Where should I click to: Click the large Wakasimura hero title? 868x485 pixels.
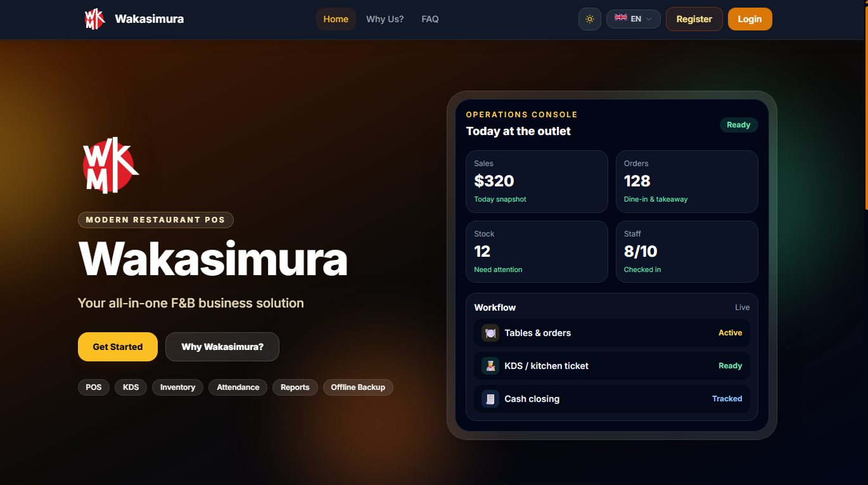click(x=213, y=259)
